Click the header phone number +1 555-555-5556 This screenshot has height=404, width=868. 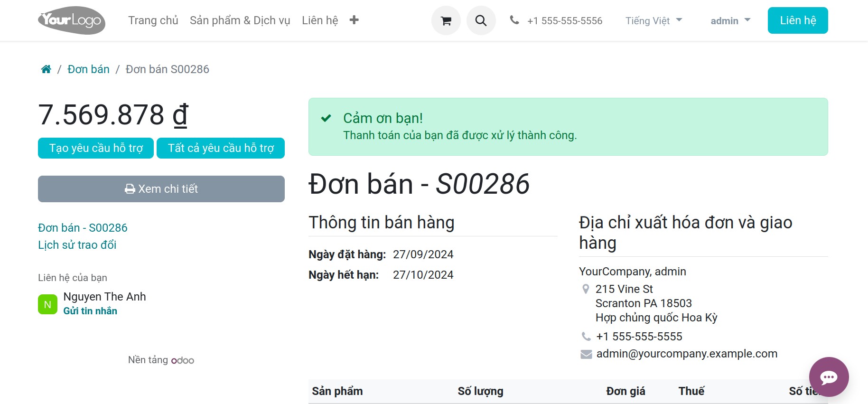pyautogui.click(x=565, y=21)
